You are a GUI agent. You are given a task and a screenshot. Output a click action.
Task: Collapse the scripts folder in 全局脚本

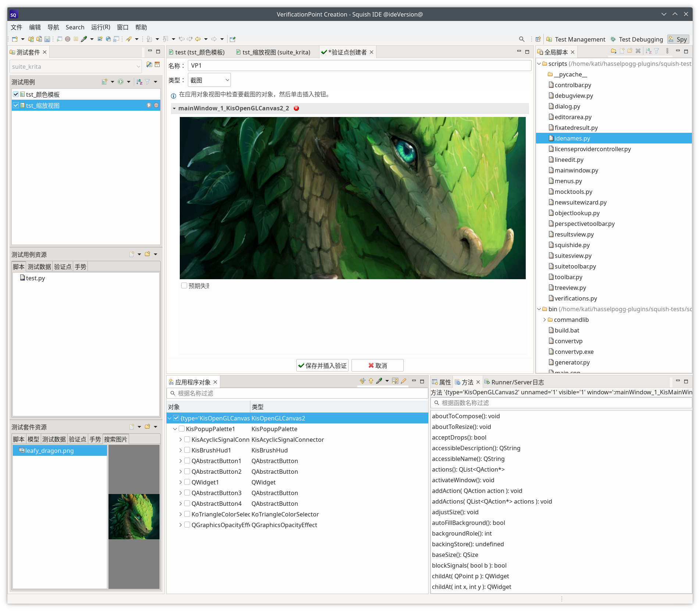[x=539, y=63]
